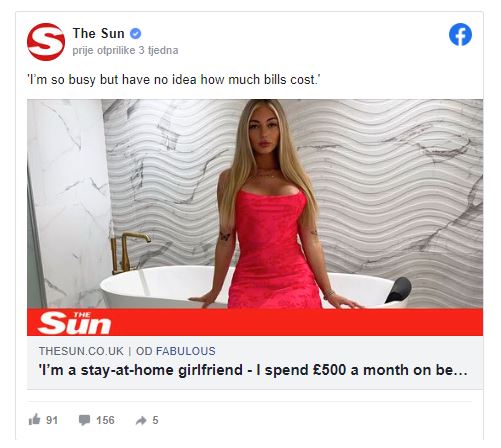Click the share arrow icon
The height and width of the screenshot is (448, 501).
(x=141, y=420)
